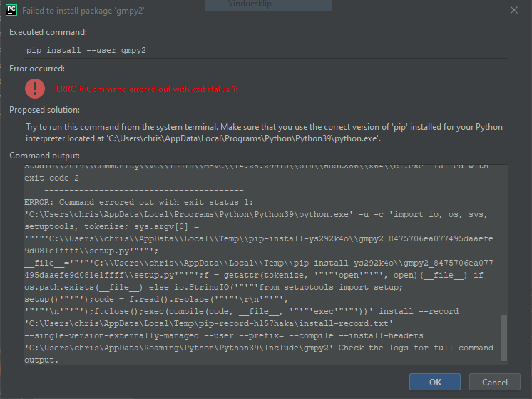Click the executed command field 'pip install --user gmpy2'
Image resolution: width=532 pixels, height=399 pixels.
click(x=266, y=50)
